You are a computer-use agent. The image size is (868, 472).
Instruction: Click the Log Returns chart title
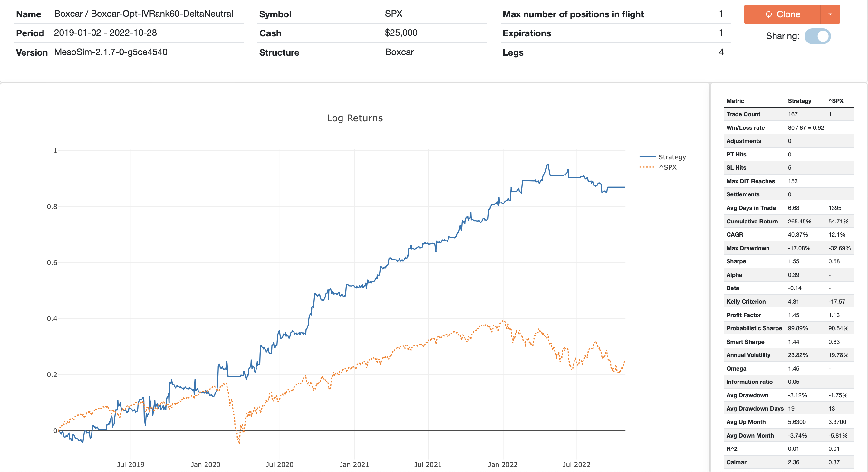tap(354, 118)
